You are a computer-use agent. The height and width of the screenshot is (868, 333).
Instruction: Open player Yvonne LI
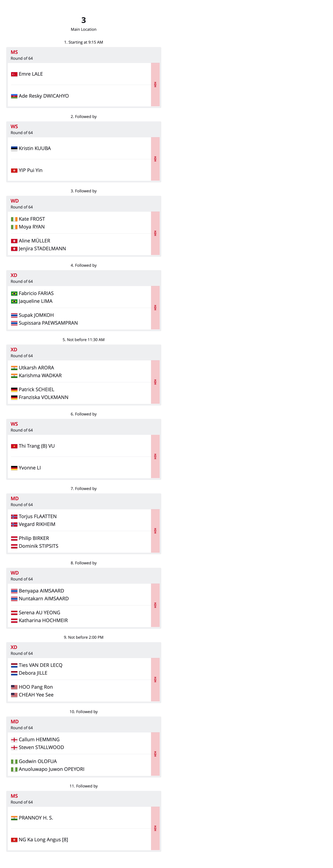click(x=30, y=468)
